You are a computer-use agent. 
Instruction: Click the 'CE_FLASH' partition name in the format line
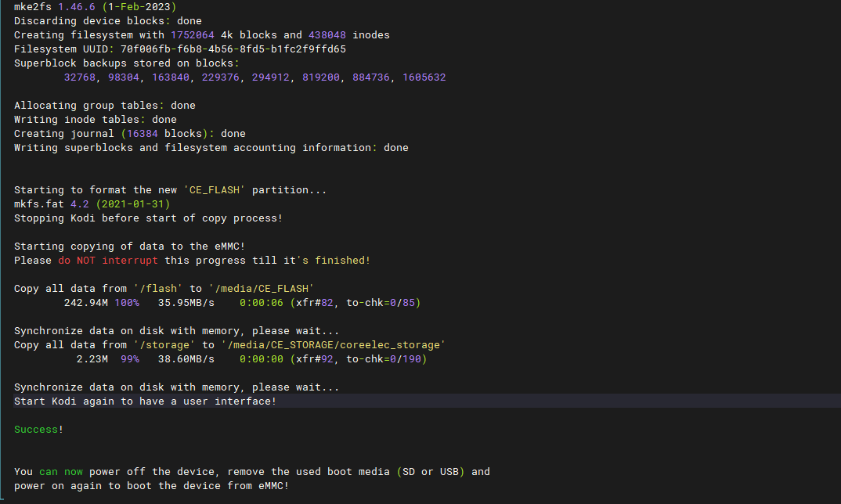click(x=214, y=190)
